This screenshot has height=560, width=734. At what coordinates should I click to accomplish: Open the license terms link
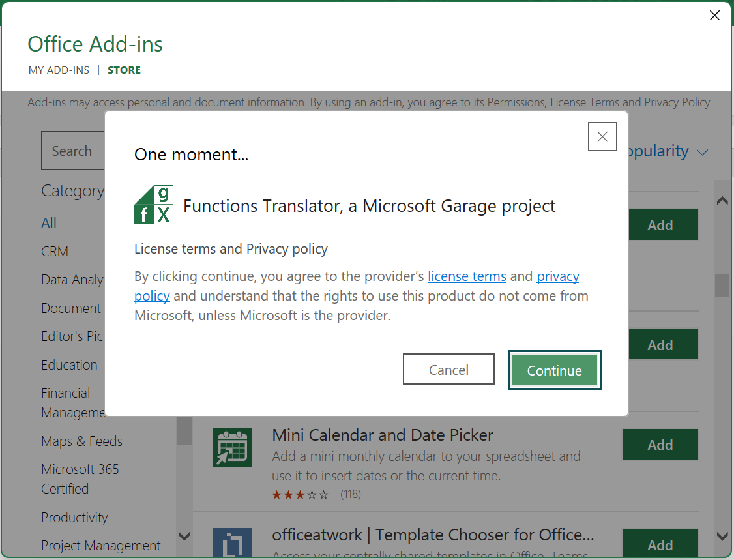coord(467,276)
